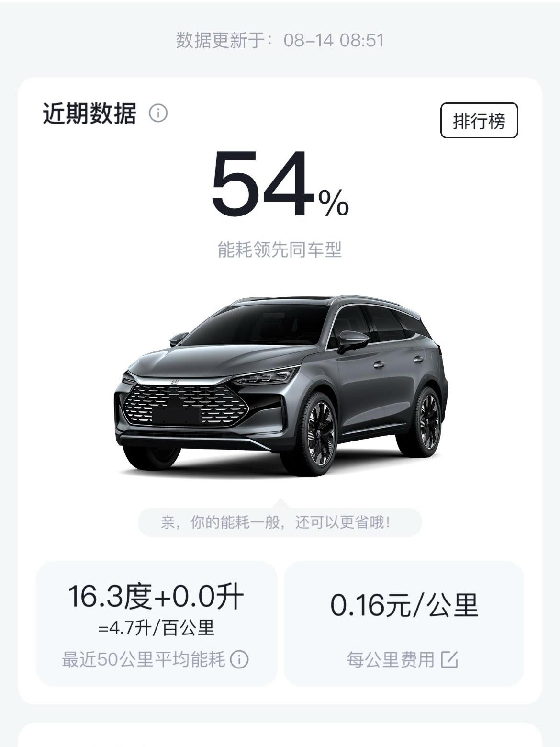Screen dimensions: 560x747
Task: Tap the 近期数据 heading
Action: 90,114
